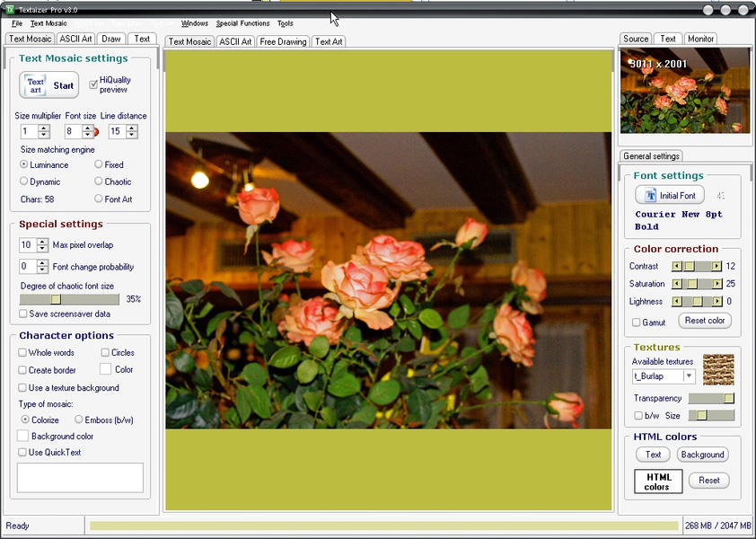This screenshot has height=539, width=756.
Task: Click the Reset color button
Action: pos(705,321)
